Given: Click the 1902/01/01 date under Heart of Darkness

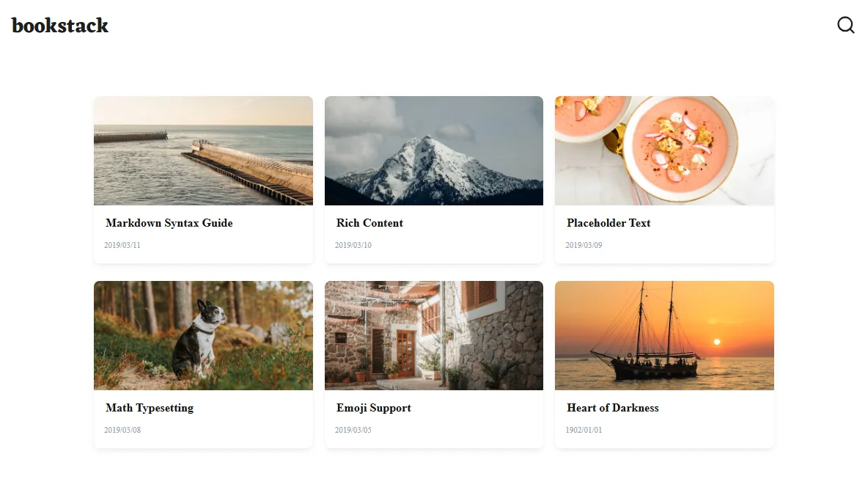Looking at the screenshot, I should click(584, 430).
